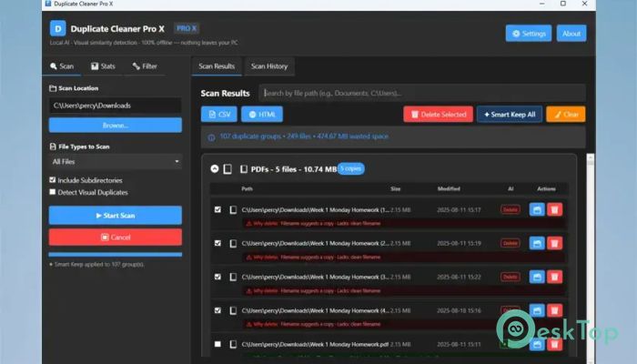
Task: Browse for a scan folder
Action: 116,126
